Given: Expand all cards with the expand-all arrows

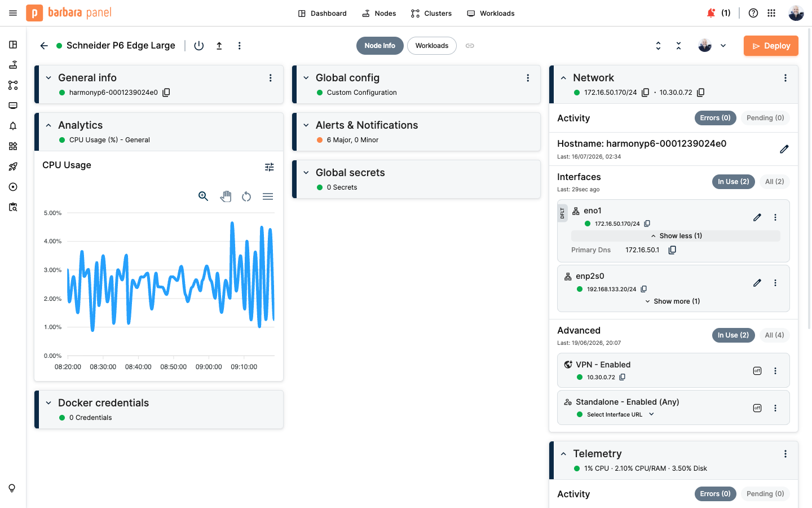Looking at the screenshot, I should coord(658,46).
